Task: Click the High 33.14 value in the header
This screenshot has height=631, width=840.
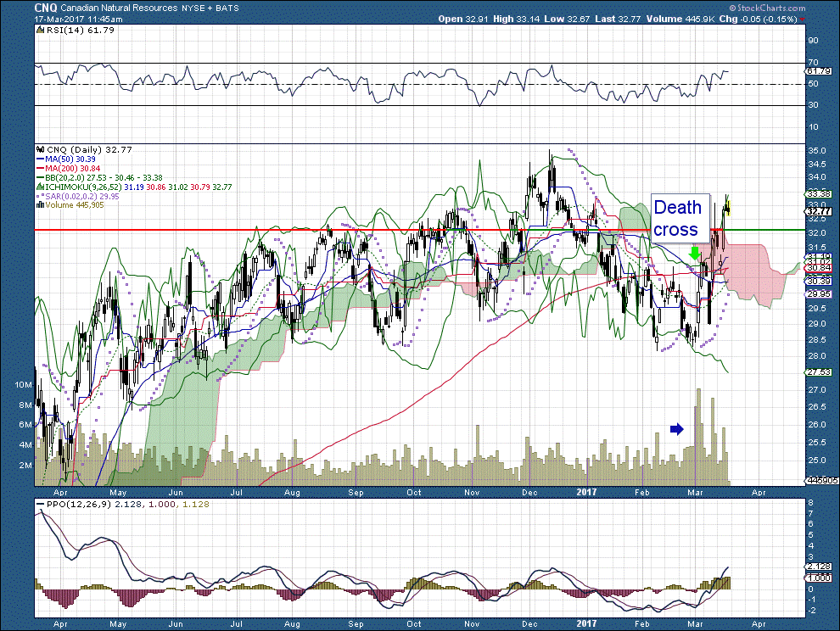Action: click(x=516, y=19)
